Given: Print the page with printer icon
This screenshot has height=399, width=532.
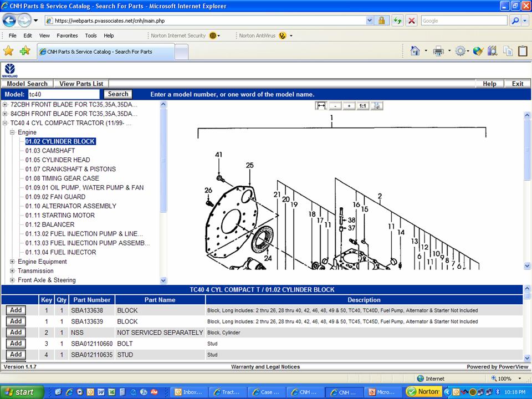Looking at the screenshot, I should [438, 51].
